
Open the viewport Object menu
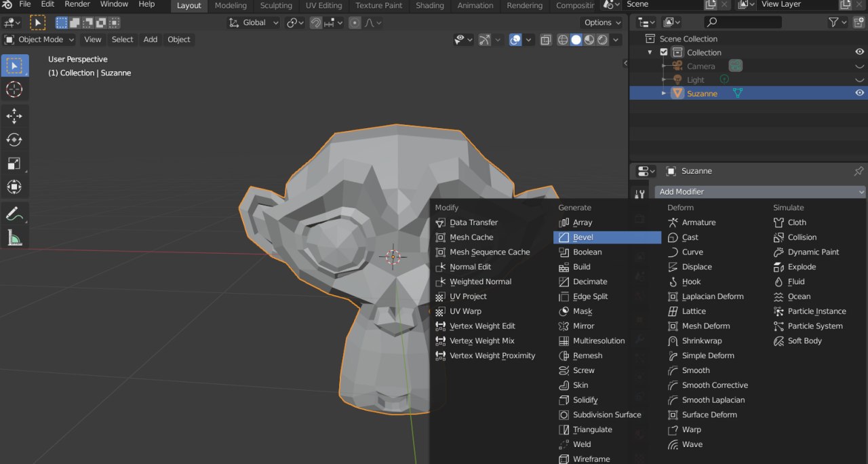(x=179, y=39)
